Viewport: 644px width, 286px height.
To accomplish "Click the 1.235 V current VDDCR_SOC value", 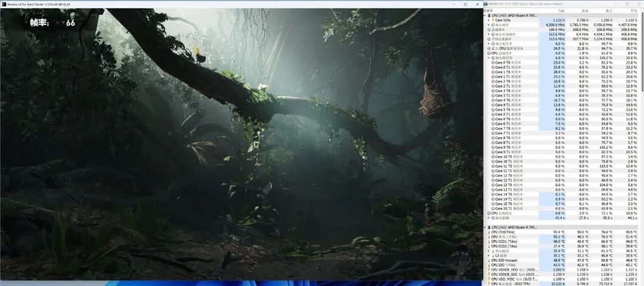I will point(559,275).
